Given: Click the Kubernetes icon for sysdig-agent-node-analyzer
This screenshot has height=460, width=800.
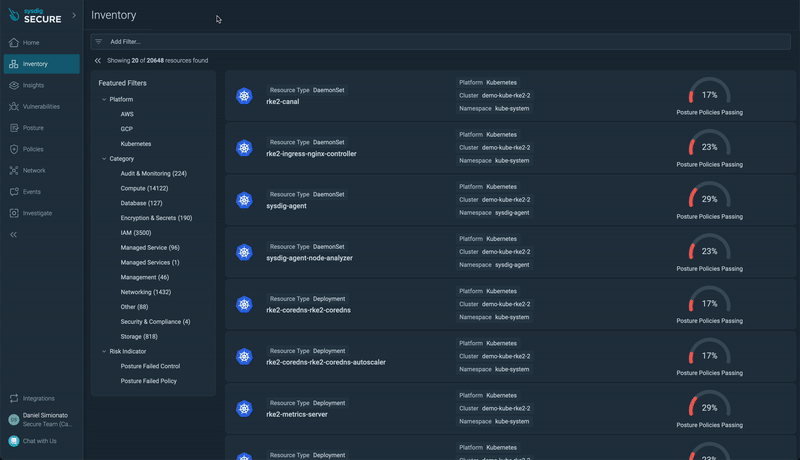Looking at the screenshot, I should tap(244, 252).
